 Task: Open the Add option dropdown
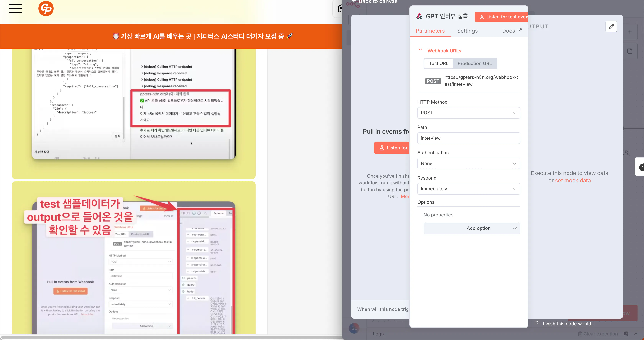click(472, 228)
